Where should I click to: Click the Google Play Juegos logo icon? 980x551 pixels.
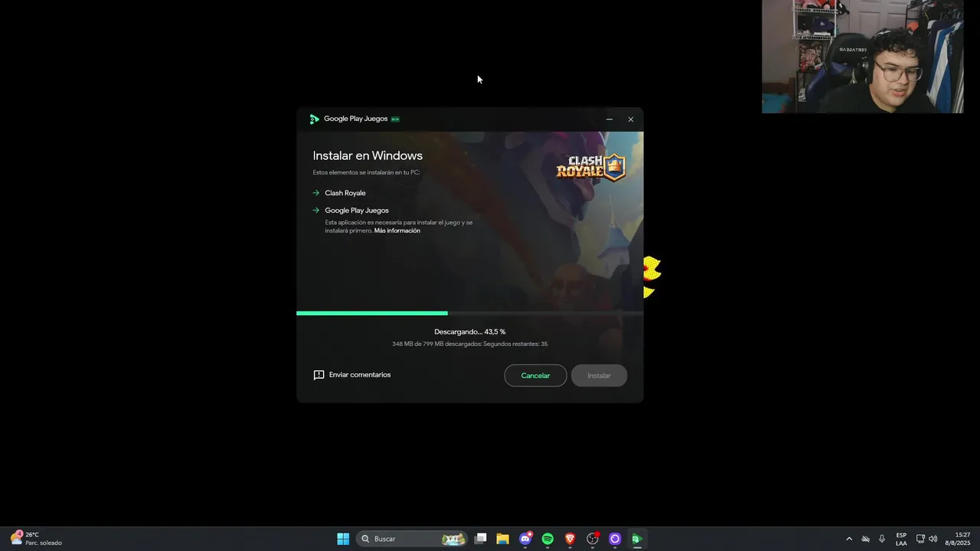tap(314, 119)
